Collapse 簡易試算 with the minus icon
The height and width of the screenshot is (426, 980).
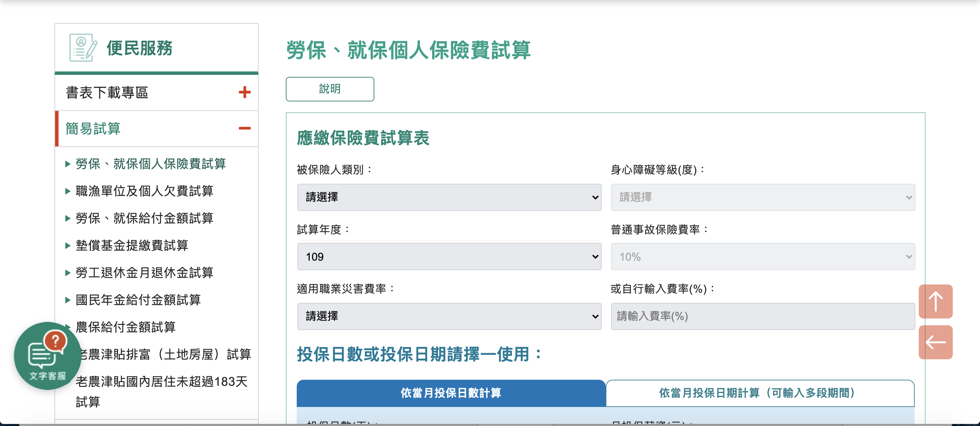point(245,128)
